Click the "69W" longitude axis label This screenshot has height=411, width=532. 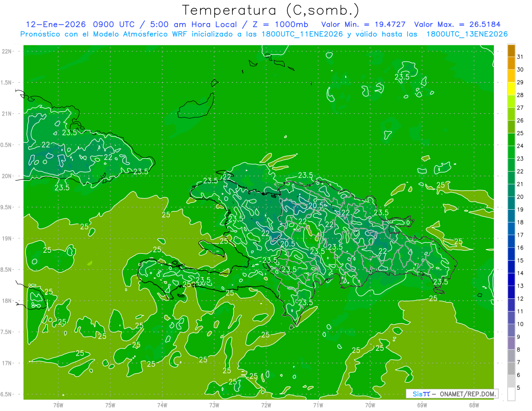pos(422,405)
